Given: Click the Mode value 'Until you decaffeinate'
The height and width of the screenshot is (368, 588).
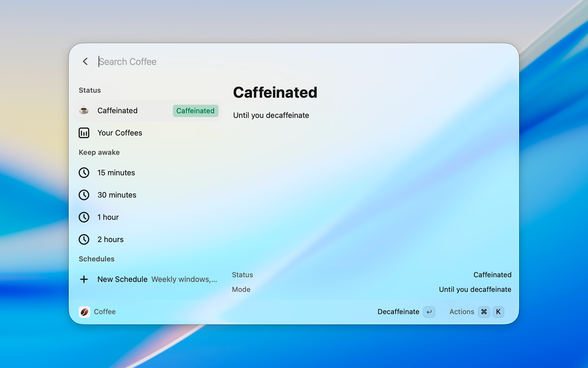Looking at the screenshot, I should click(475, 289).
